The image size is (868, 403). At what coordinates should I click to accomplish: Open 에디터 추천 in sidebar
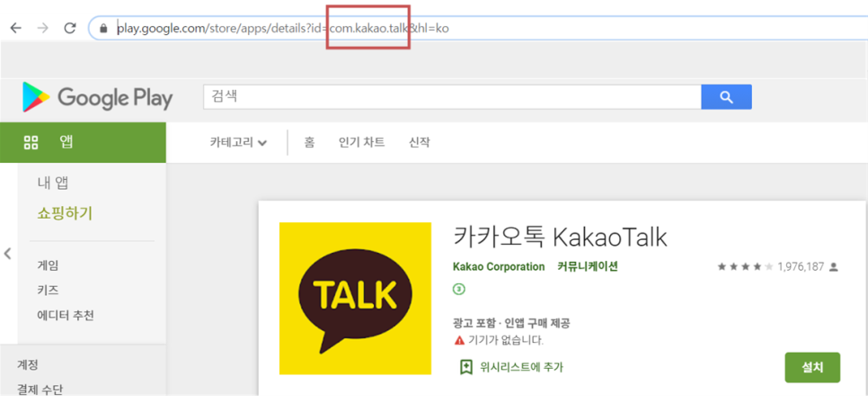pos(66,316)
